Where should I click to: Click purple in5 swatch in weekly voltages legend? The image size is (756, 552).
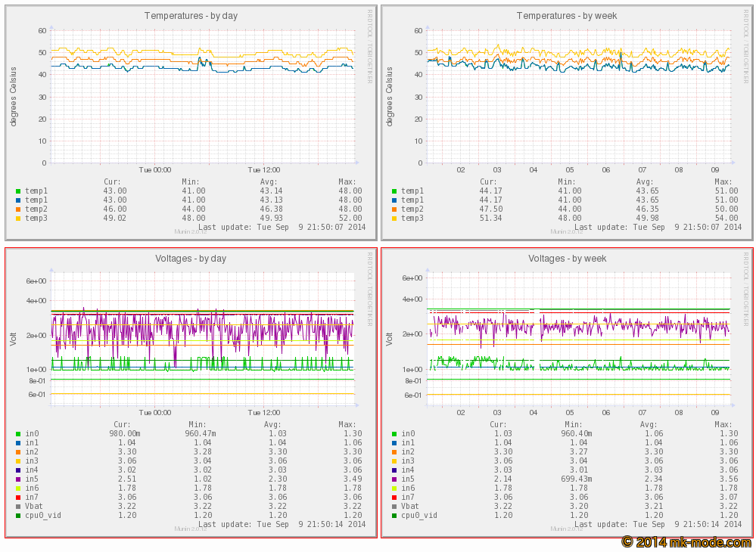[x=394, y=479]
